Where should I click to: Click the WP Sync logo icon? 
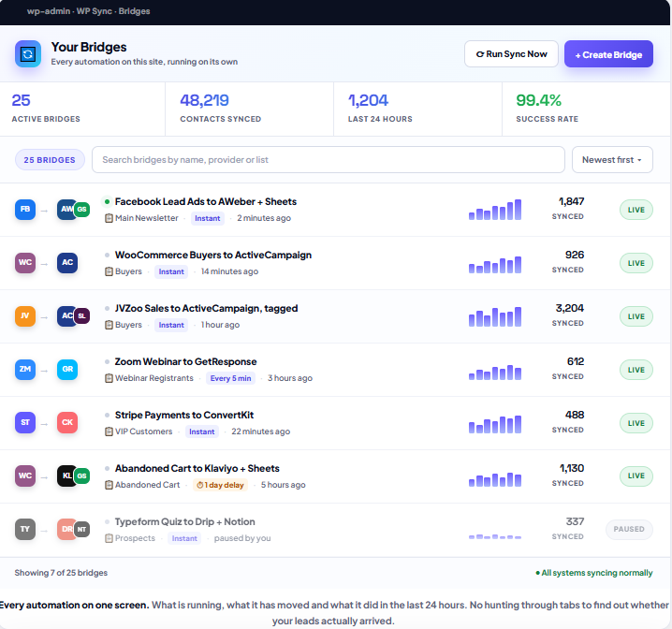28,54
